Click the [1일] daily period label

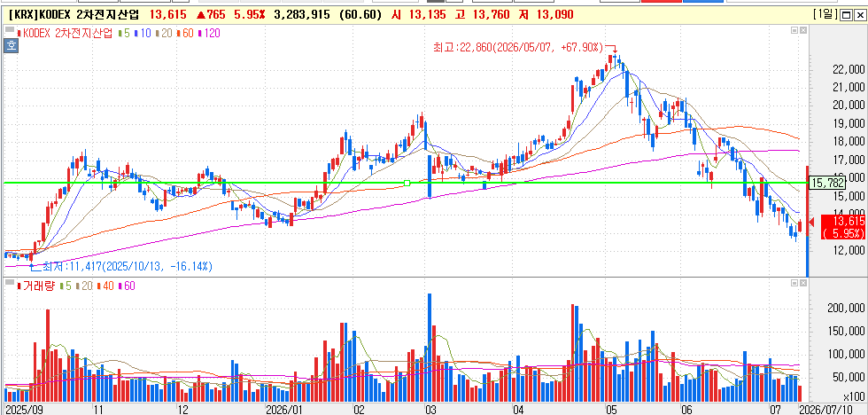click(x=825, y=15)
